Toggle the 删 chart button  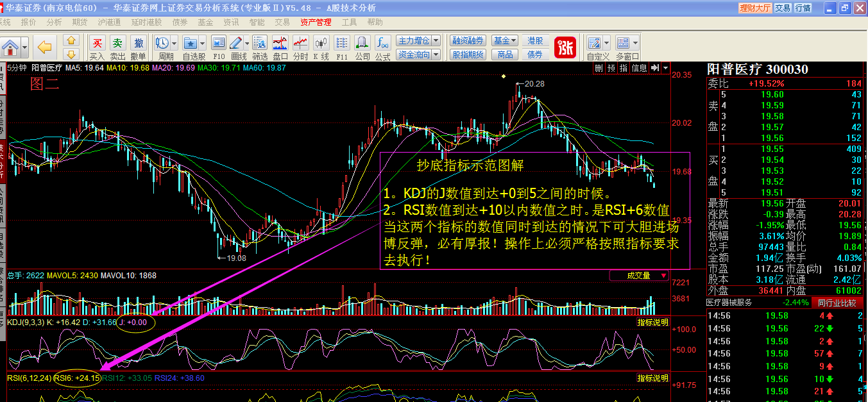(599, 67)
